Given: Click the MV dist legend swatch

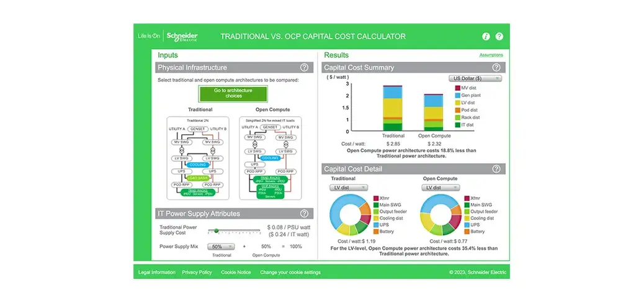Looking at the screenshot, I should point(457,88).
